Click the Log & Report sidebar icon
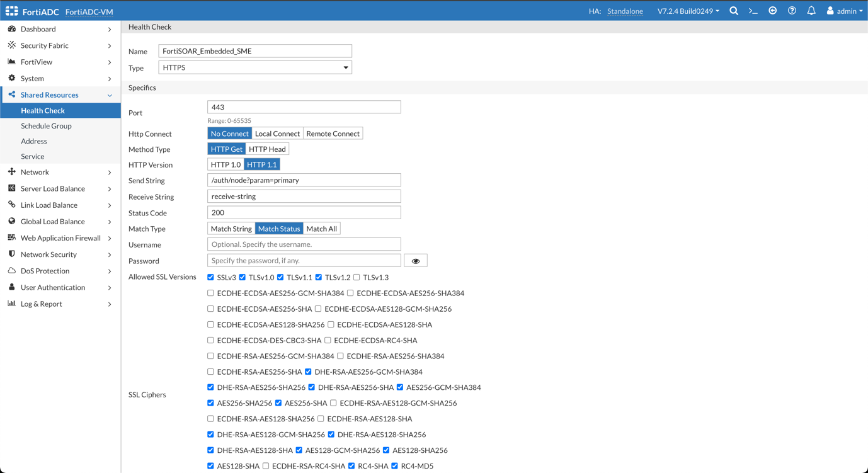The image size is (868, 473). 10,304
